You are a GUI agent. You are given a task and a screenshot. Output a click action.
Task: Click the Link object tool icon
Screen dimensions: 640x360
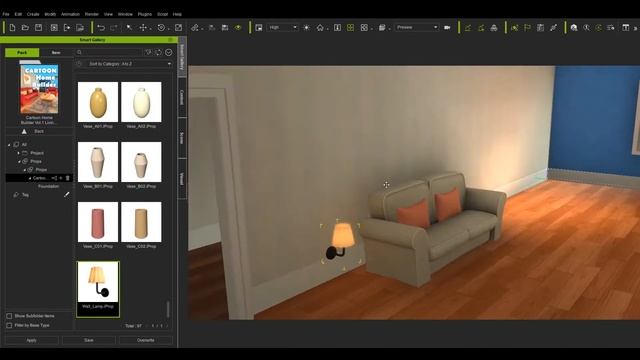[x=195, y=27]
